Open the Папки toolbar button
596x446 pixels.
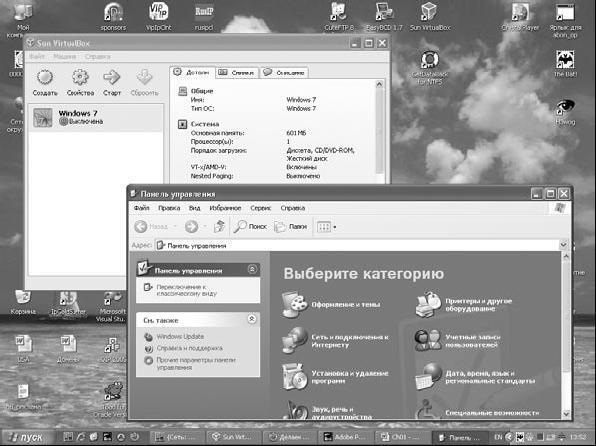[x=291, y=227]
